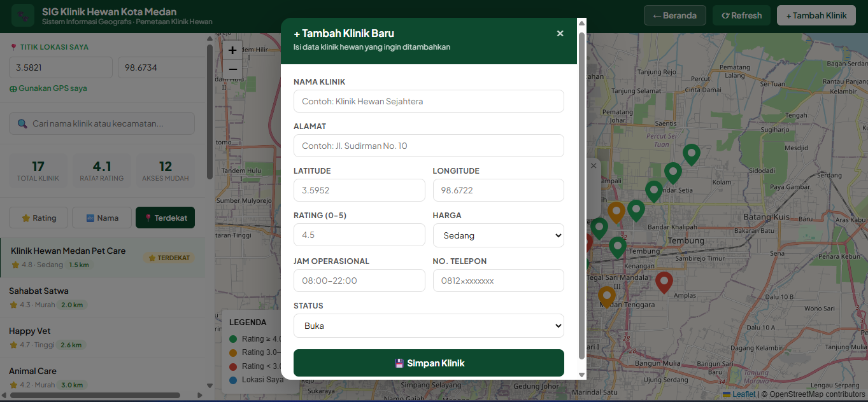Viewport: 868px width, 402px height.
Task: Click Gunakan GPS saya link
Action: (x=48, y=88)
